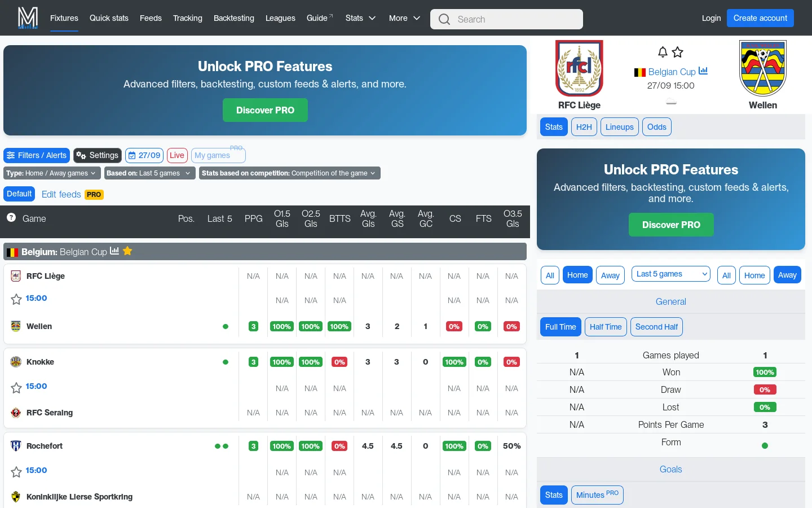Switch to the Odds tab
Image resolution: width=812 pixels, height=508 pixels.
657,127
